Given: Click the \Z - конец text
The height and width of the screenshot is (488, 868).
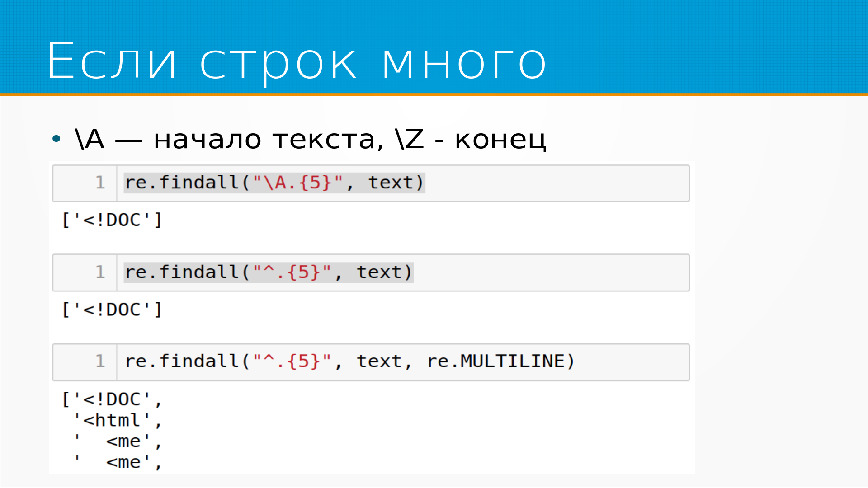Looking at the screenshot, I should coord(470,139).
